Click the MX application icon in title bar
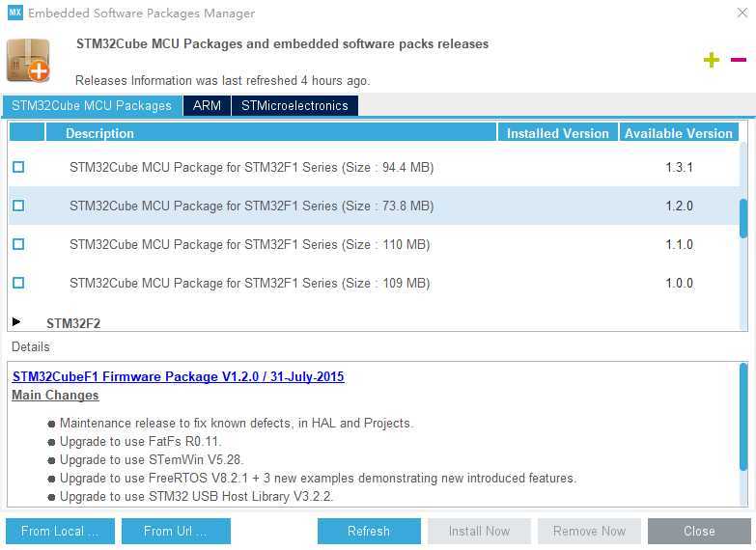The height and width of the screenshot is (550, 756). coord(14,13)
